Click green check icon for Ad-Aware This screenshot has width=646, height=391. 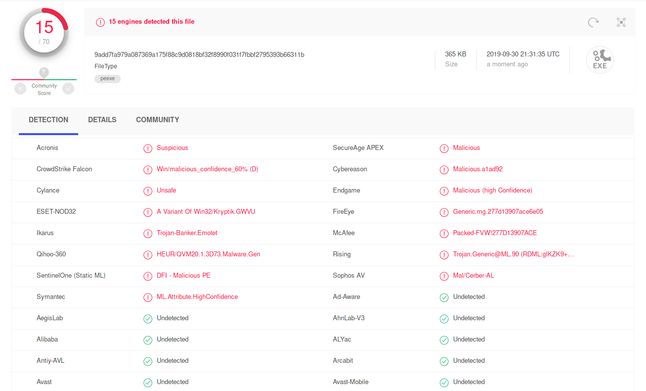coord(444,297)
